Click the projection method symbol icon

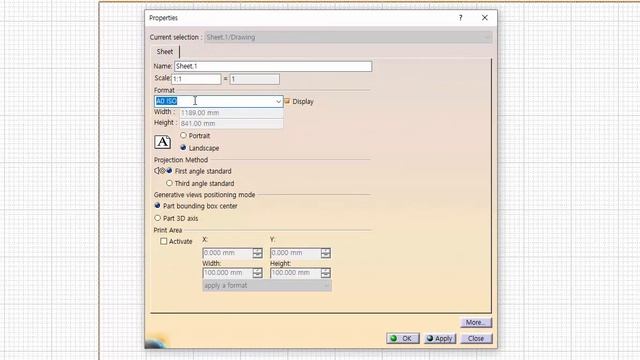pyautogui.click(x=160, y=171)
